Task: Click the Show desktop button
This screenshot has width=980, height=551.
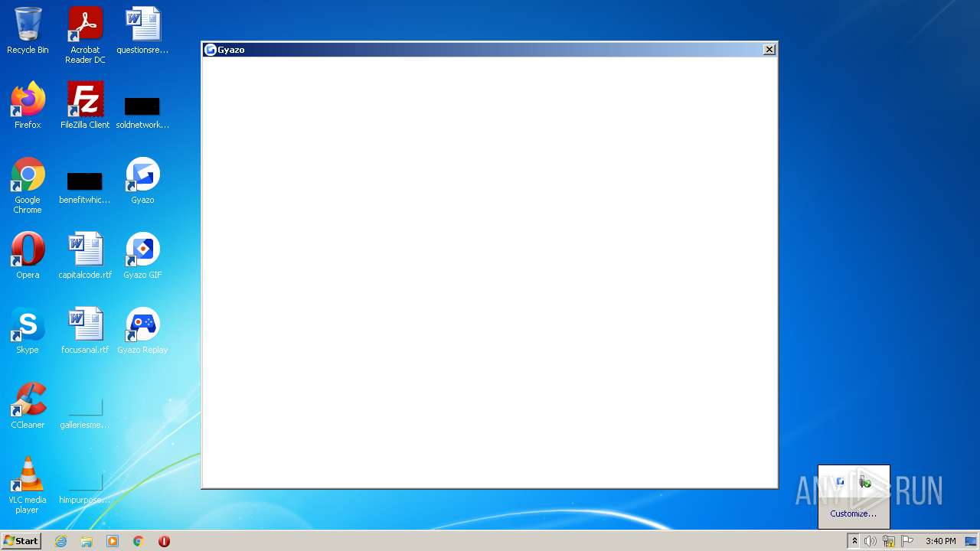Action: click(x=971, y=541)
